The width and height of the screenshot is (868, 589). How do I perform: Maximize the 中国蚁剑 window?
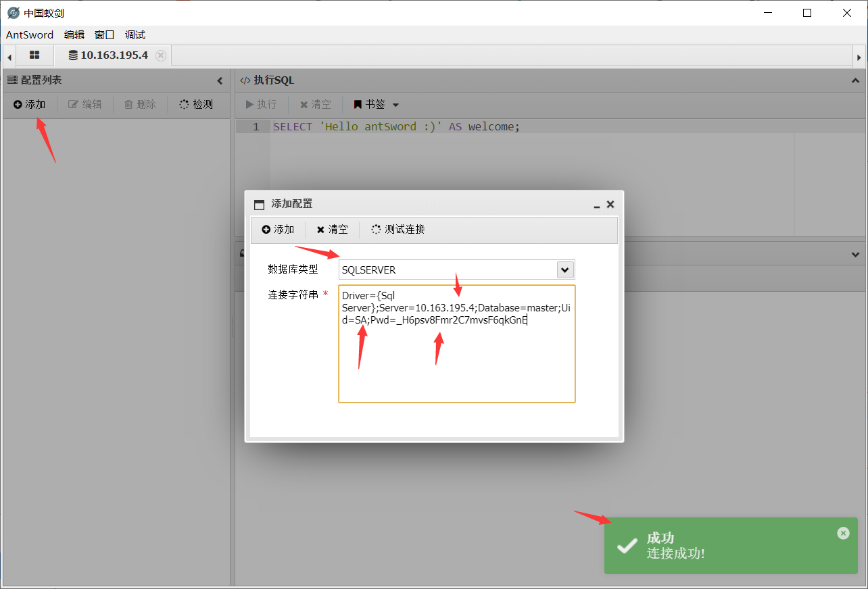tap(807, 13)
